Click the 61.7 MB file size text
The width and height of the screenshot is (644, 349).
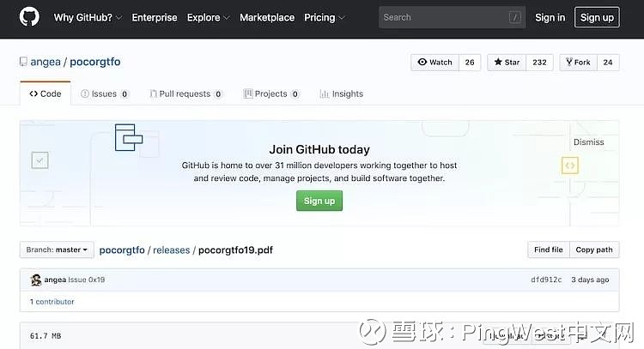(46, 336)
